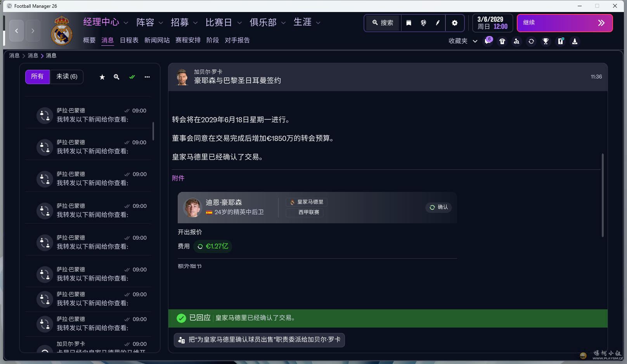The width and height of the screenshot is (627, 364).
Task: Switch to the 未读 unread messages tab
Action: [67, 77]
